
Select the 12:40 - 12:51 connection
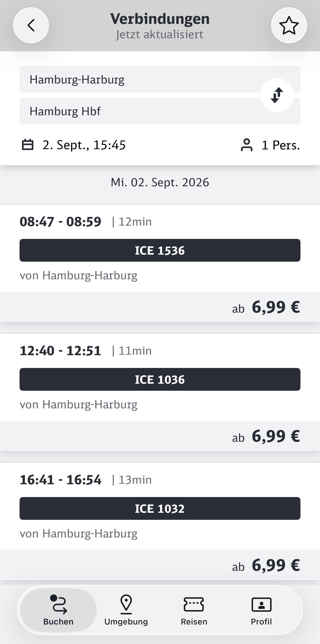160,377
